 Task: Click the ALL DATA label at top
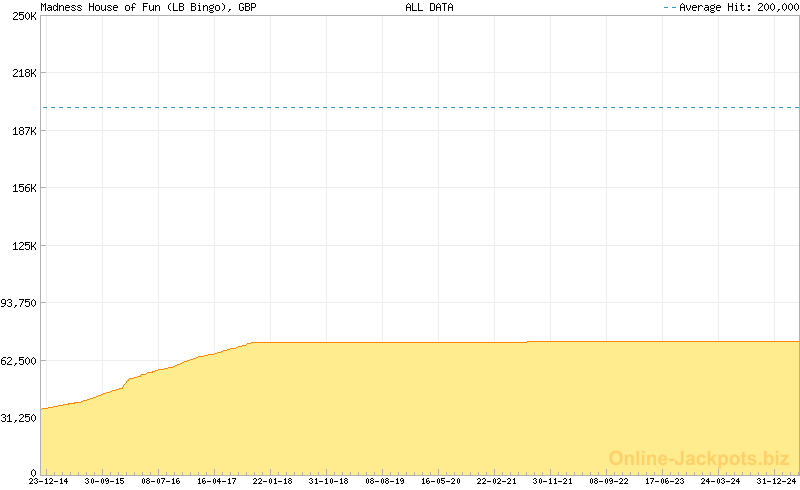coord(429,7)
